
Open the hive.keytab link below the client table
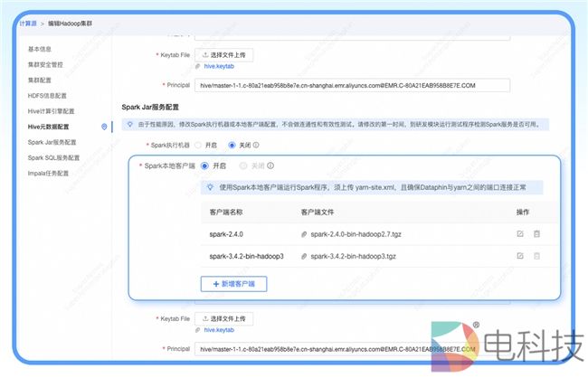[x=219, y=330]
